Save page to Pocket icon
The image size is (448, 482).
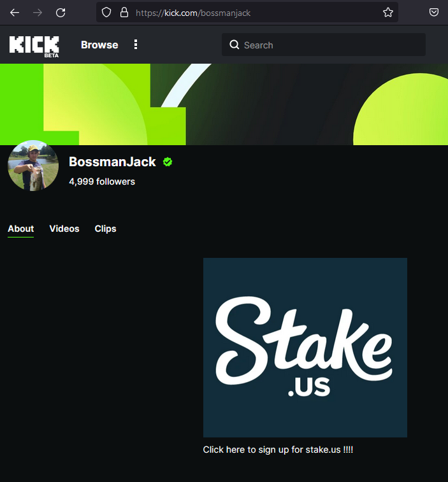(434, 12)
